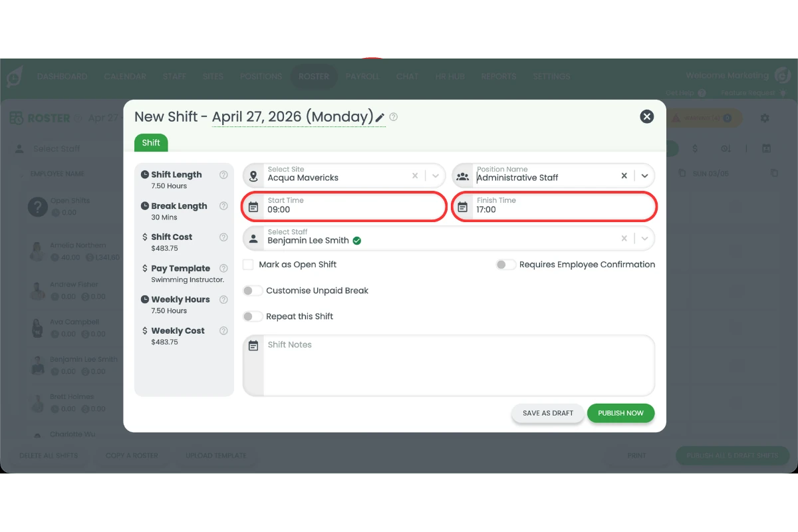Select Brett Holmes in the employee list
Image resolution: width=798 pixels, height=532 pixels.
72,397
